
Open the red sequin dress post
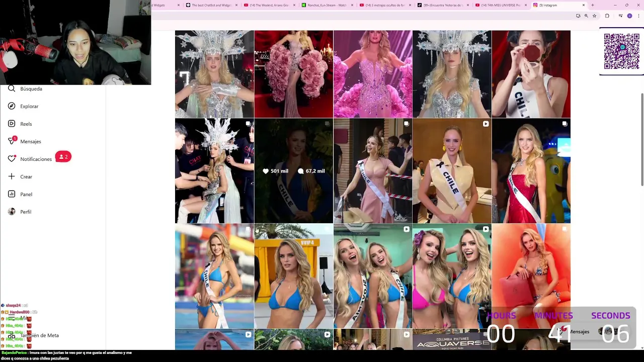pyautogui.click(x=531, y=171)
